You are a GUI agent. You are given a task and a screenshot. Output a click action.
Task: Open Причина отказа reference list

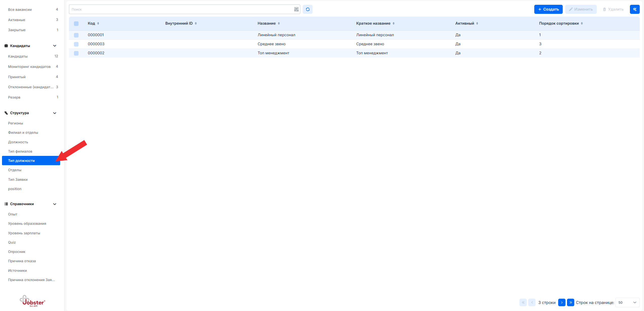pyautogui.click(x=22, y=261)
